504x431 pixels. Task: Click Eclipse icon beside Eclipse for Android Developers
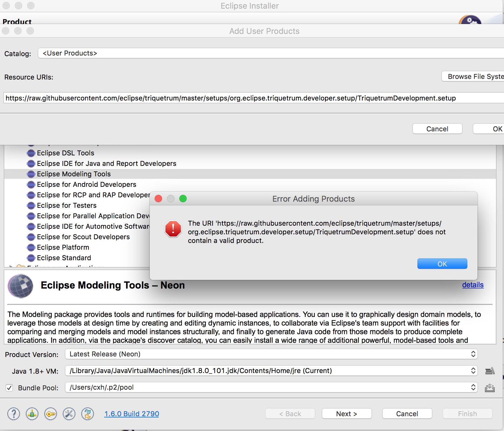[31, 185]
